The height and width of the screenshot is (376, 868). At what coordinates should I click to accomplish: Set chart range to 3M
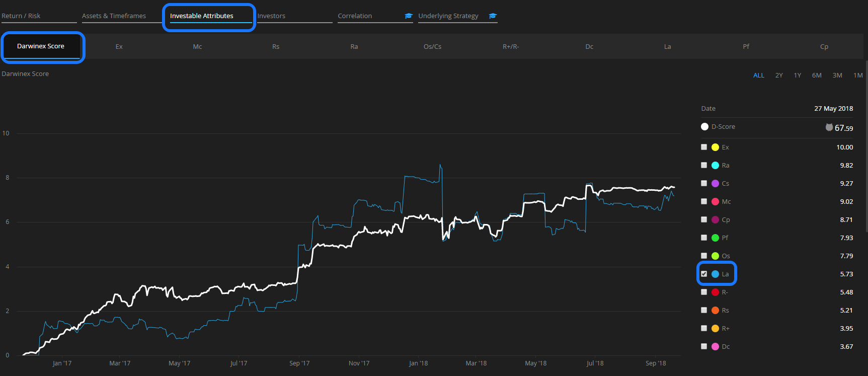[837, 76]
